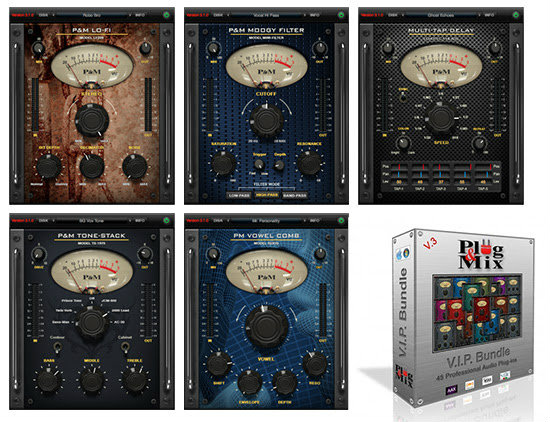
Task: Click the Treble knob on Tone-Stack
Action: pos(134,381)
